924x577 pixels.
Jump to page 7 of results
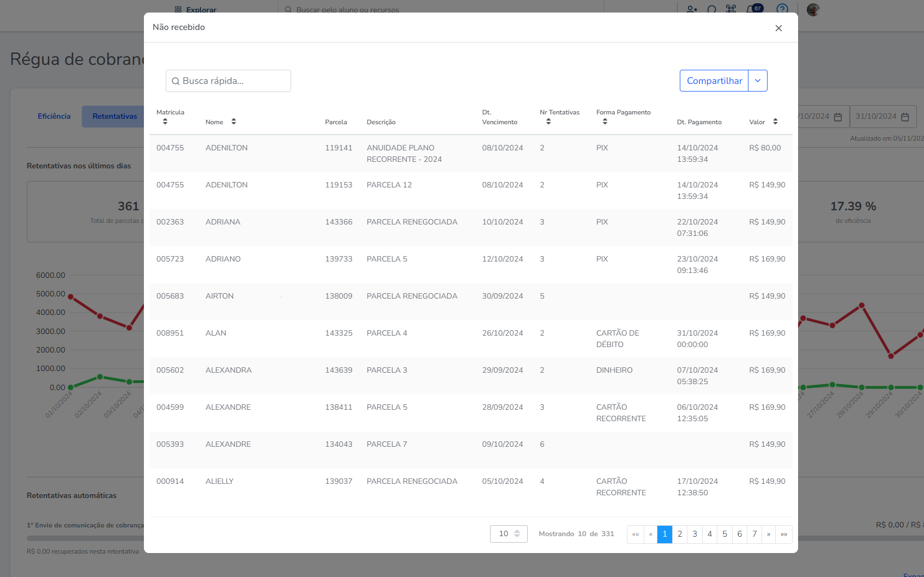pyautogui.click(x=754, y=534)
